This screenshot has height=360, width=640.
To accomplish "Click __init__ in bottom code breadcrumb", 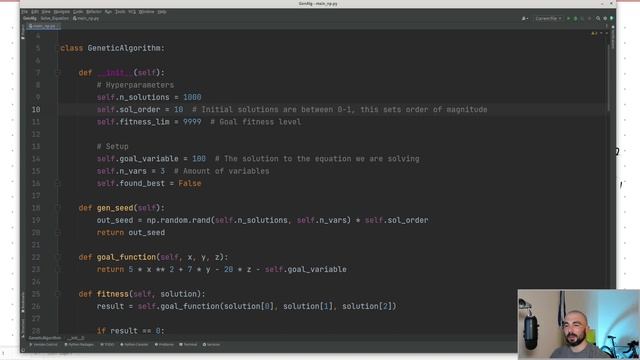I will [x=76, y=338].
